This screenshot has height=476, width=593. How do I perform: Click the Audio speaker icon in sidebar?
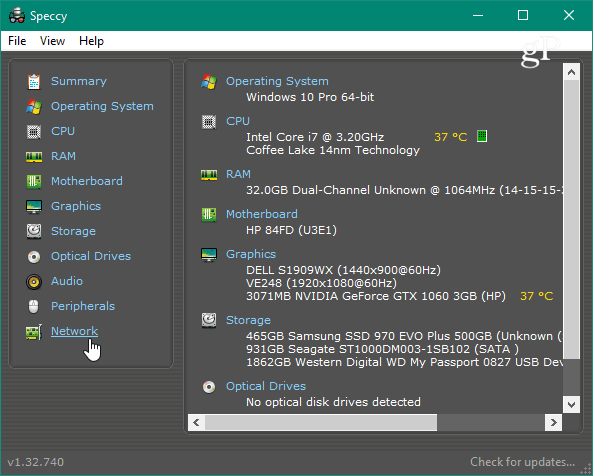[34, 282]
